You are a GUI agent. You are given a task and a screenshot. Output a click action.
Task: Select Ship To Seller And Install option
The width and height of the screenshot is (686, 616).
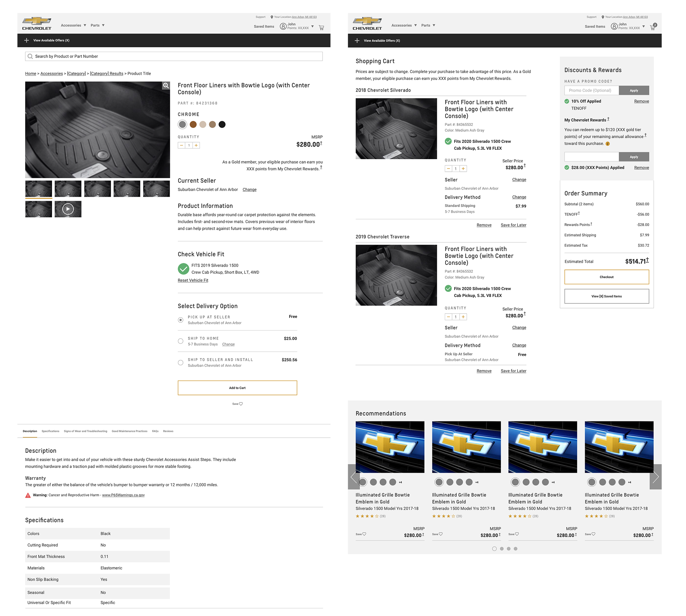[x=180, y=362]
